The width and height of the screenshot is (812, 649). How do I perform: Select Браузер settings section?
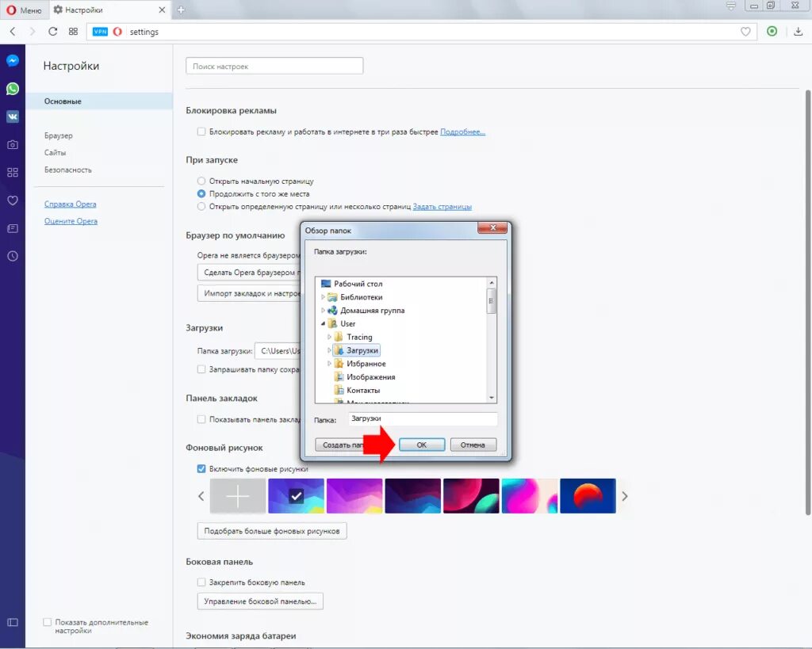59,136
